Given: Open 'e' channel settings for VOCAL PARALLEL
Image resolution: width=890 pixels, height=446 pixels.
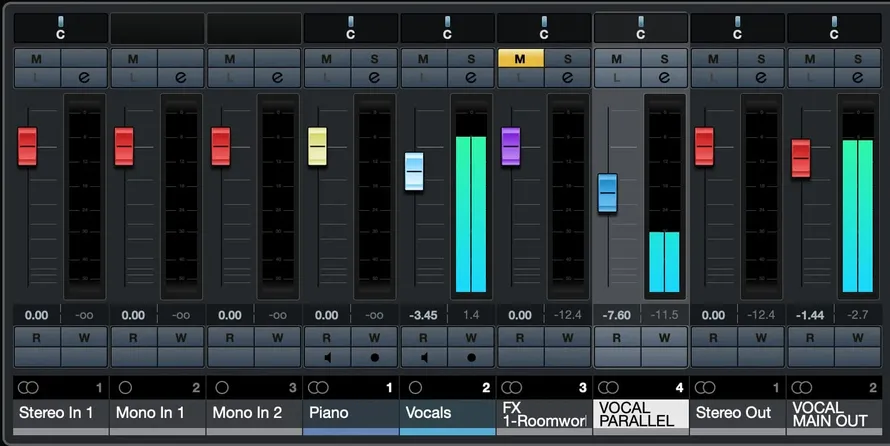Looking at the screenshot, I should pyautogui.click(x=664, y=78).
